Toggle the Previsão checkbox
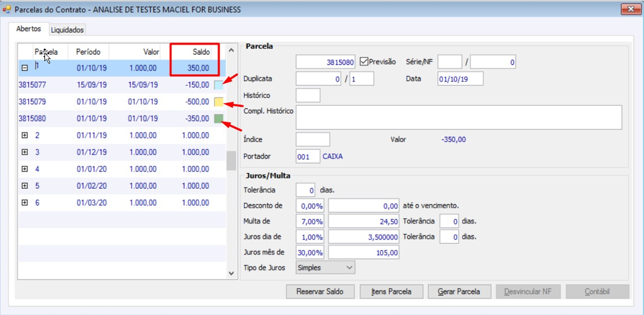The image size is (644, 315). pyautogui.click(x=363, y=62)
